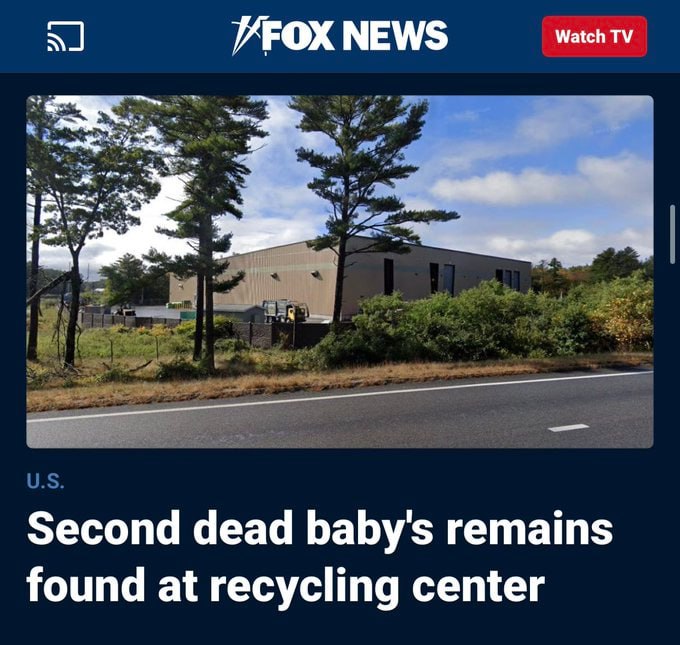This screenshot has height=645, width=680.
Task: Tap the 'found at recycling center' headline line
Action: [285, 585]
